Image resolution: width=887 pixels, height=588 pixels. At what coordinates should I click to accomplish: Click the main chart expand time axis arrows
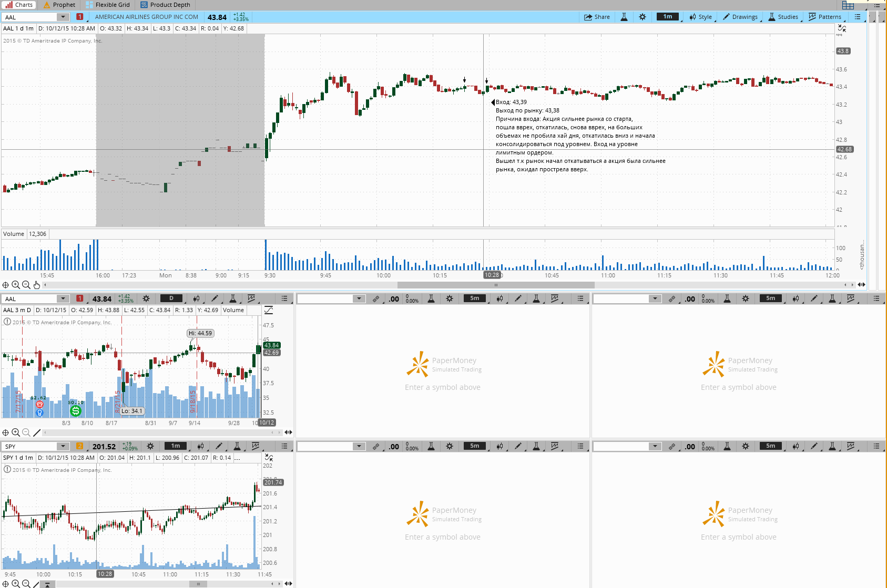861,285
